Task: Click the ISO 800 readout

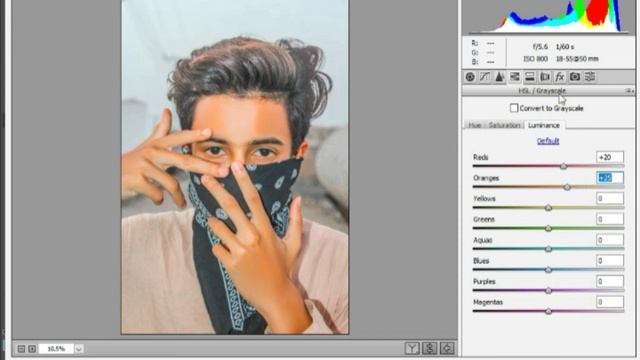Action: pos(535,59)
